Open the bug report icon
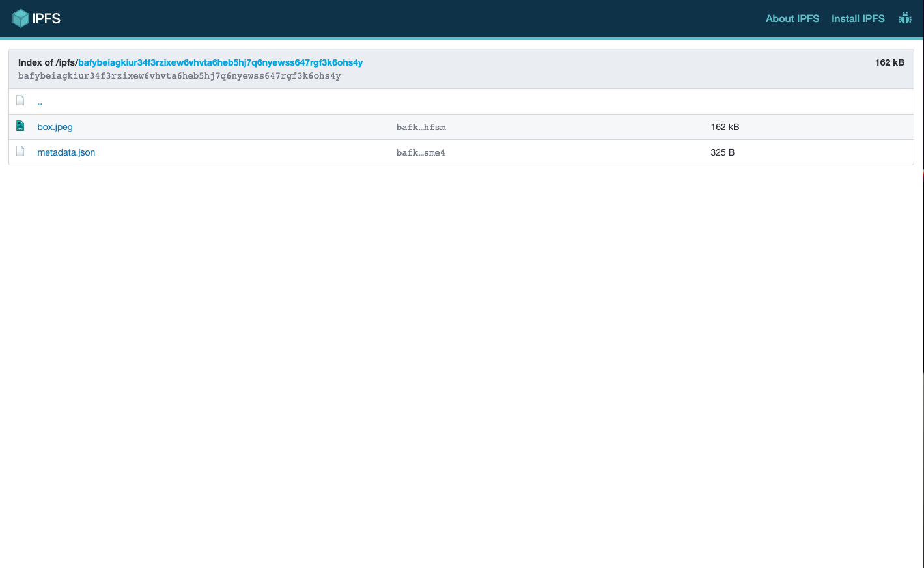The image size is (924, 568). (905, 18)
